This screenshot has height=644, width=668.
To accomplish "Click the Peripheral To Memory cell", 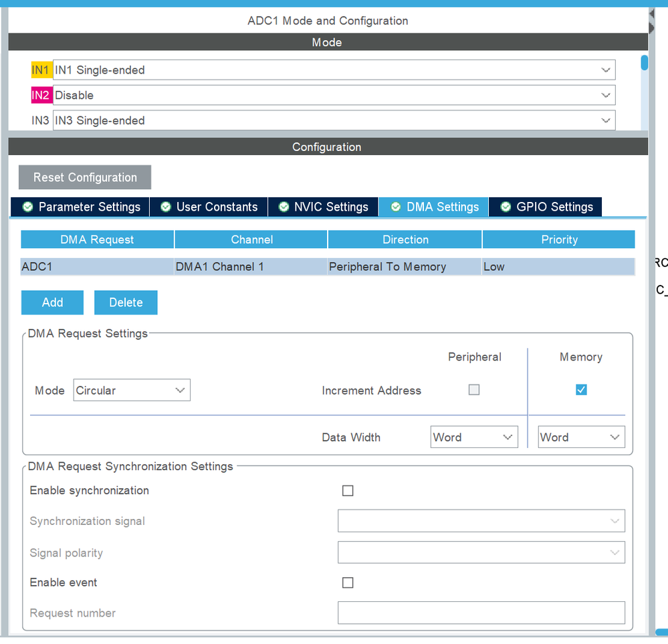I will click(405, 267).
